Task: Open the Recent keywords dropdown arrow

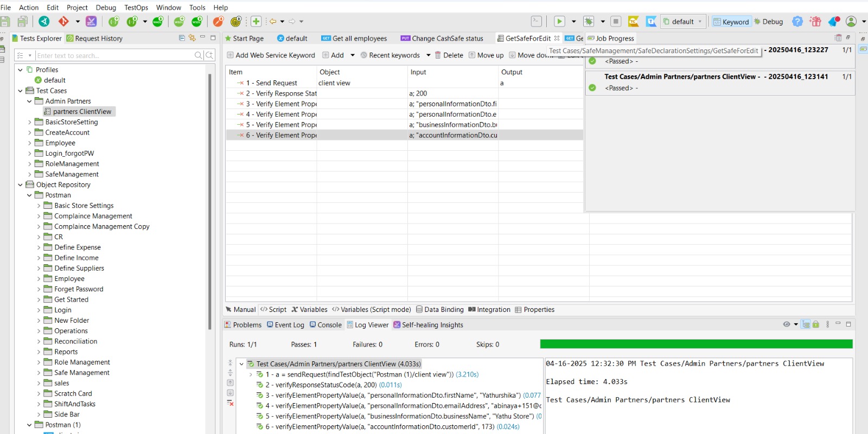Action: [428, 55]
